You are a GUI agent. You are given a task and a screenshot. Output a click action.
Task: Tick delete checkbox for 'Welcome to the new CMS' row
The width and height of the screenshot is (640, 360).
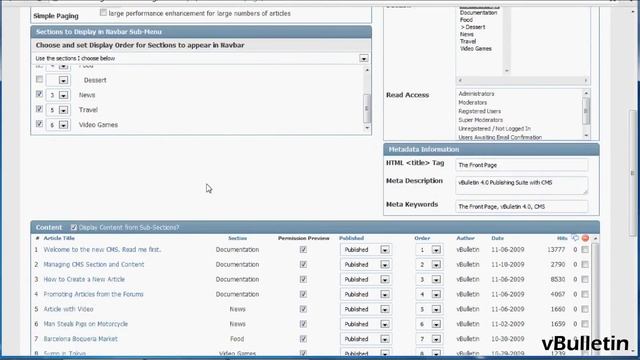coord(585,249)
